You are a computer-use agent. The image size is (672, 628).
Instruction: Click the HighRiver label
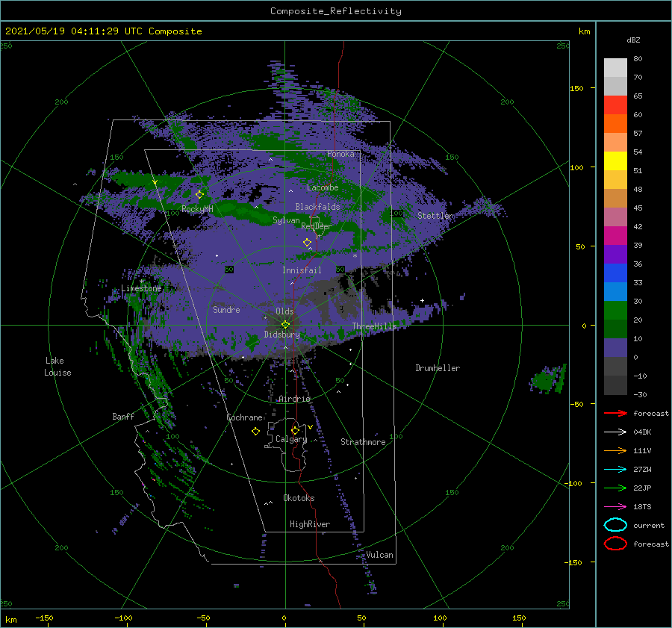pyautogui.click(x=310, y=524)
